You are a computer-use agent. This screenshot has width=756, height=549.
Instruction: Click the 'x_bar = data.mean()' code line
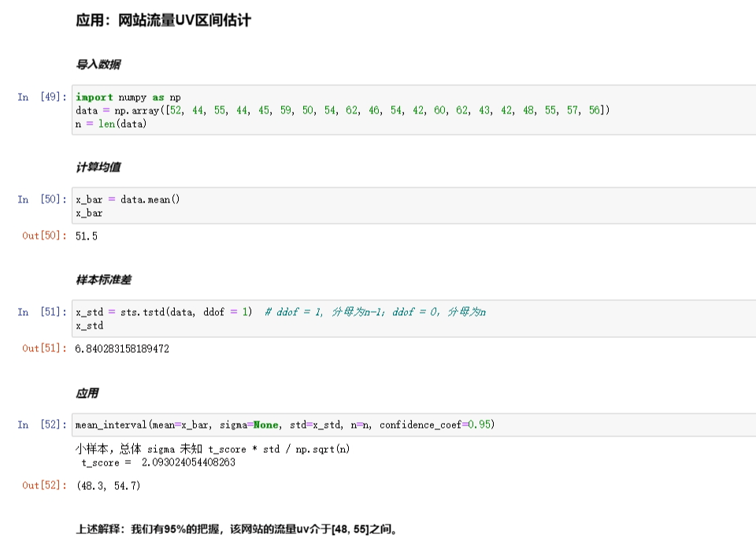coord(128,199)
